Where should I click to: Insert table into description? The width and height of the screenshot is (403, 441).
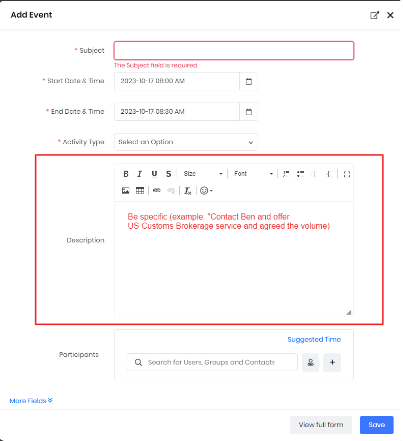click(140, 190)
